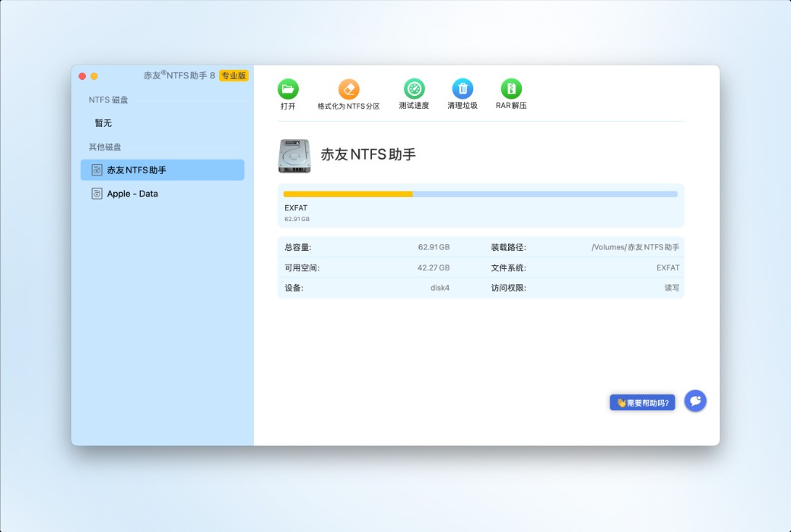Click the 需要帮助吗? help button

click(642, 402)
